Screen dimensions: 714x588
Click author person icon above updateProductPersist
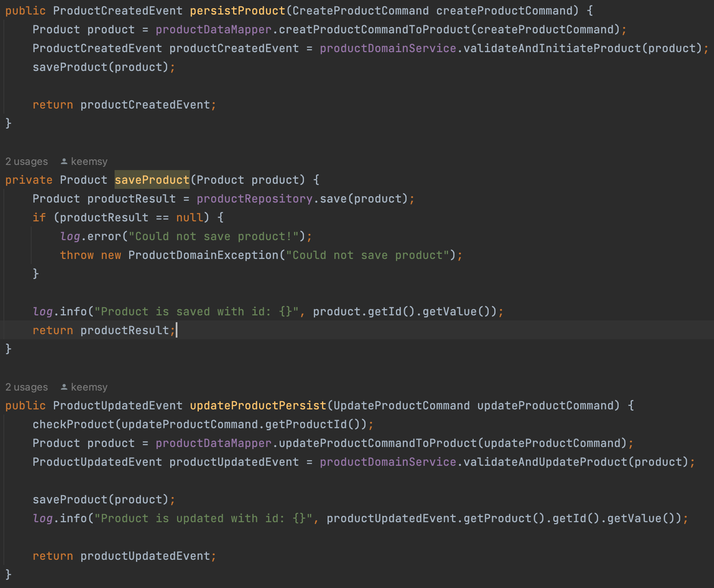[x=64, y=387]
